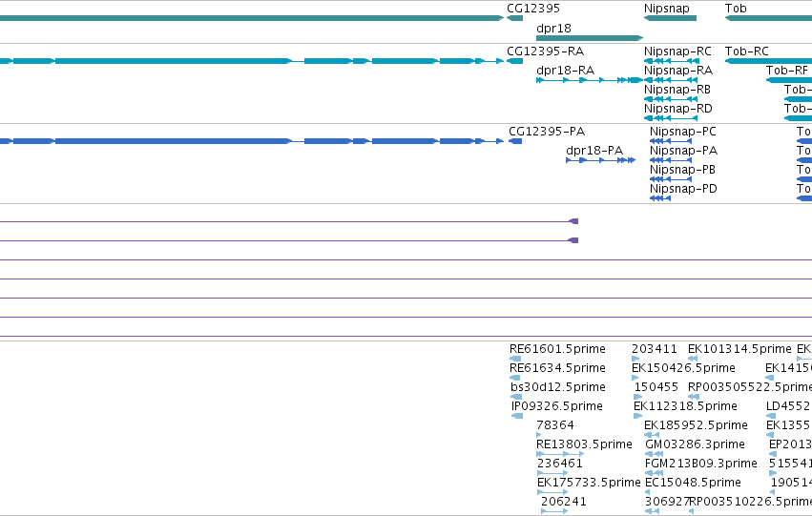Image resolution: width=812 pixels, height=516 pixels.
Task: Click the Tob-RC transcript label
Action: pos(746,52)
